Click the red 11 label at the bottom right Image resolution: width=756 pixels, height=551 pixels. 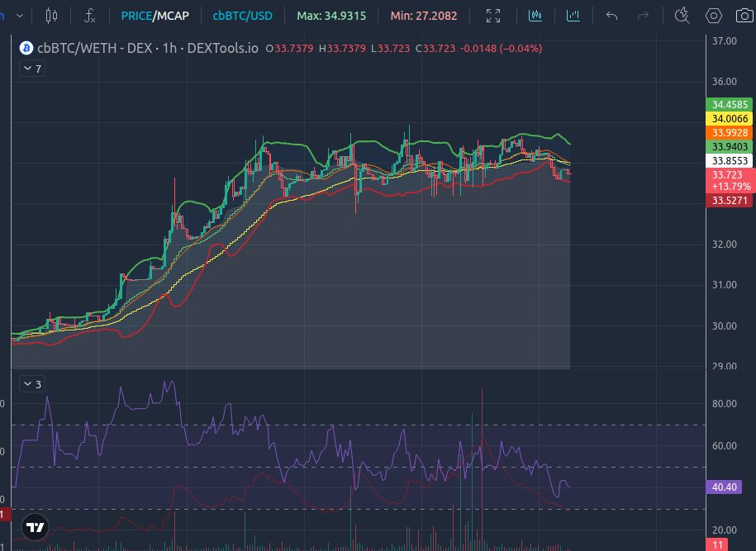718,544
